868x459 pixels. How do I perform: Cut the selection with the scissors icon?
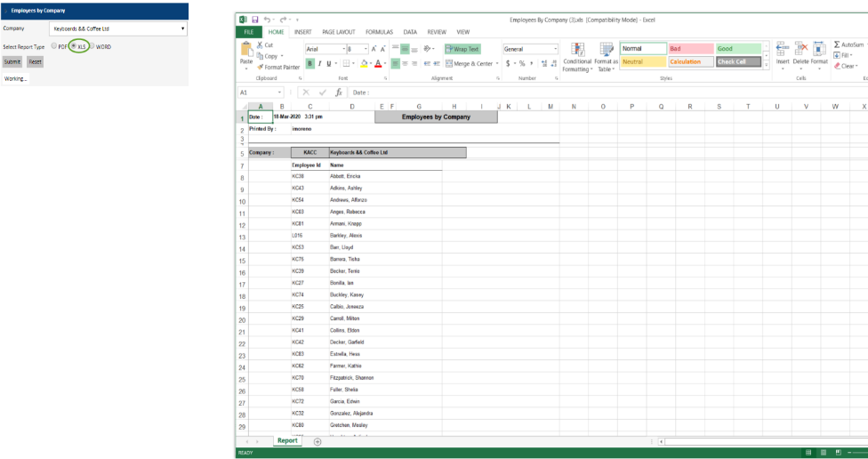pos(260,44)
